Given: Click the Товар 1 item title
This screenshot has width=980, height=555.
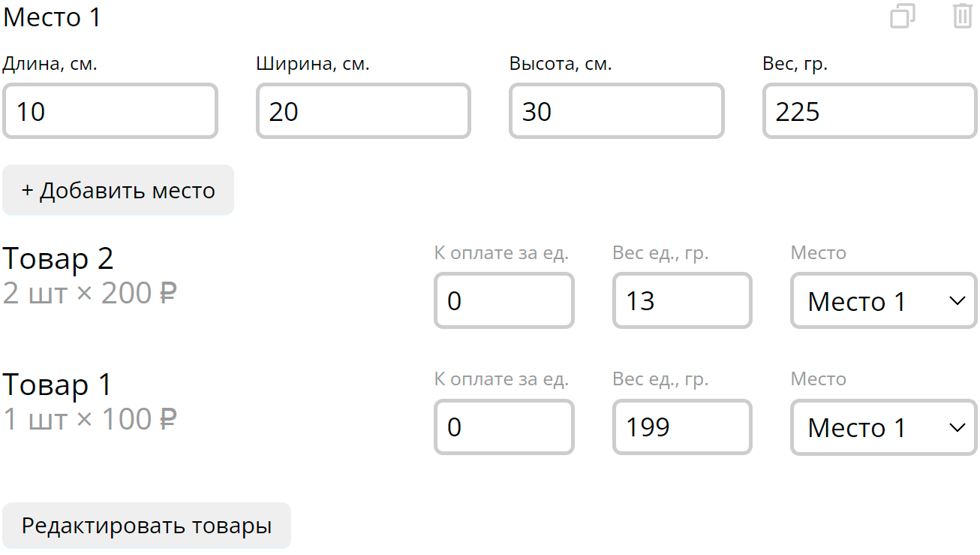Looking at the screenshot, I should (x=58, y=385).
